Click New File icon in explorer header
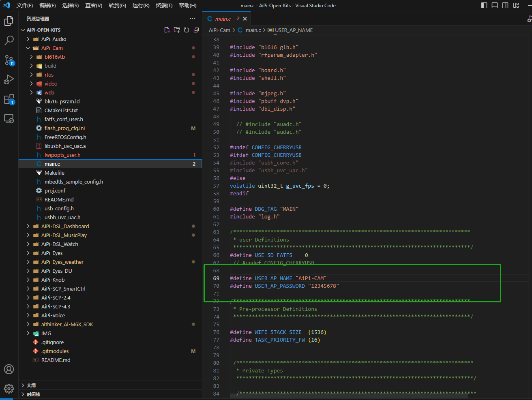This screenshot has width=532, height=400. (167, 30)
